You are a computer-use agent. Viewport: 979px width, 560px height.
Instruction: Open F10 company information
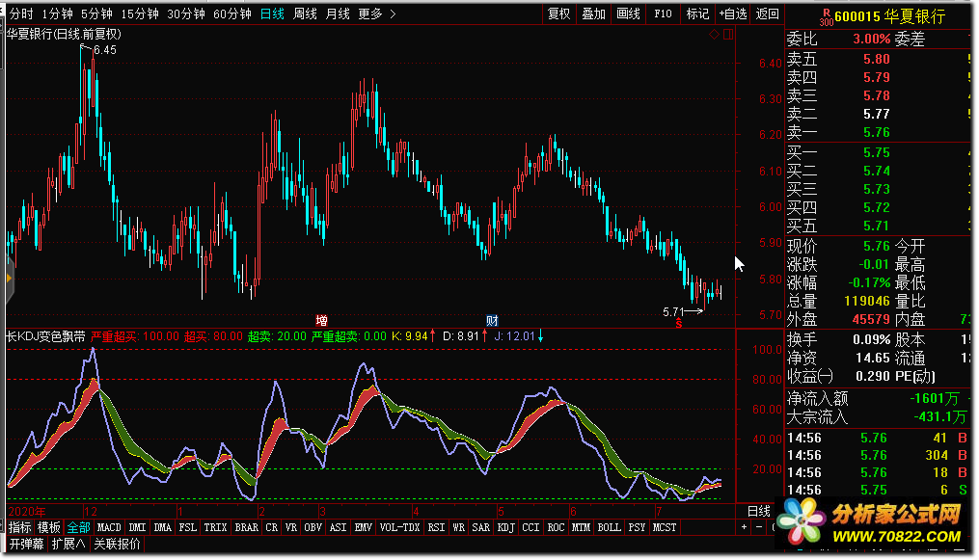[x=663, y=13]
